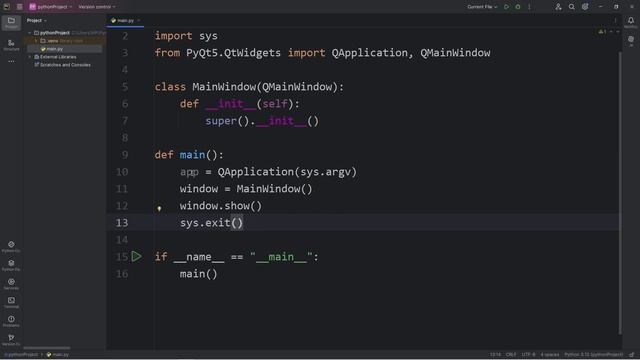Click the green run gutter arrow on line 15
The image size is (640, 360).
(136, 256)
